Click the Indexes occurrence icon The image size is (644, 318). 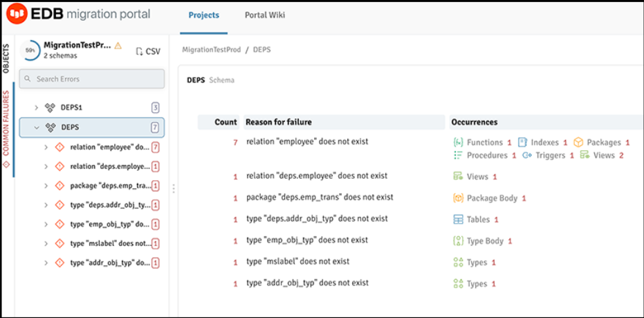pyautogui.click(x=523, y=143)
